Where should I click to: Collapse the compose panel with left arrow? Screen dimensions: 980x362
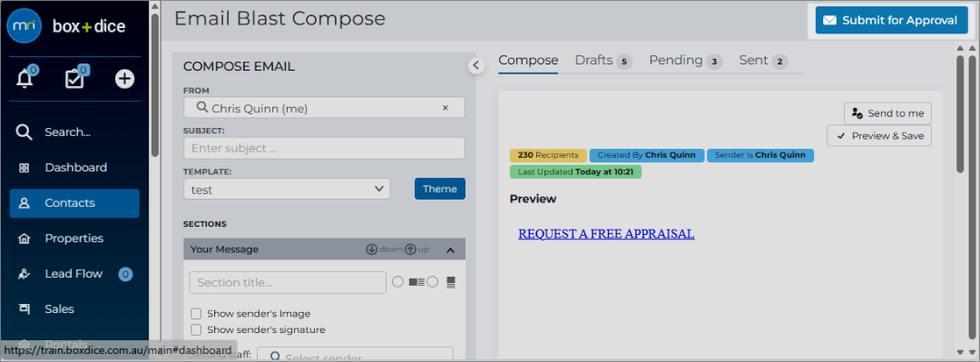coord(475,65)
